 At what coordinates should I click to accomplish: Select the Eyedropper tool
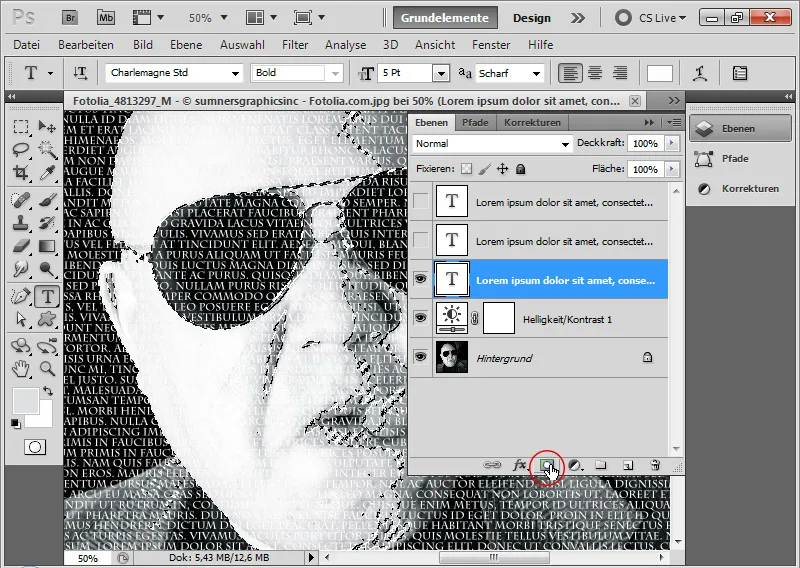tap(47, 172)
